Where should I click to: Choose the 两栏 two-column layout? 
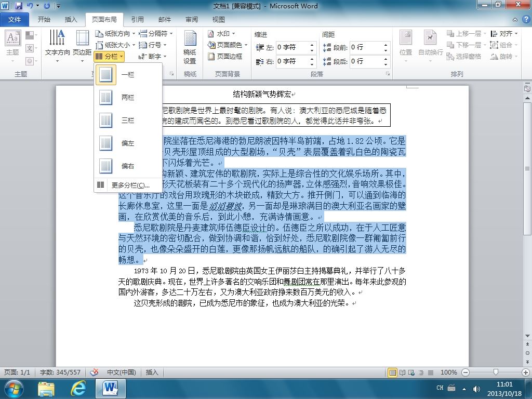(x=128, y=97)
